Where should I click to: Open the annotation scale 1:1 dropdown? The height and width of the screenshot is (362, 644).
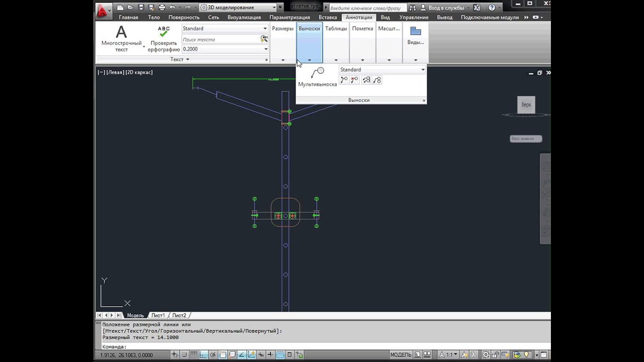pyautogui.click(x=449, y=355)
